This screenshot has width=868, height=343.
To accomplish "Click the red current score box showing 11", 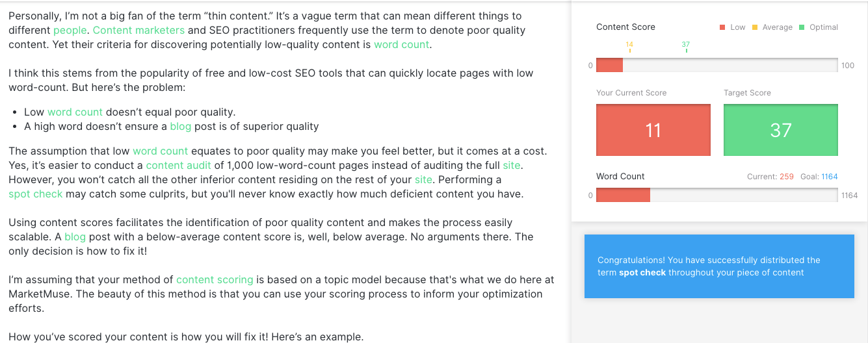I will [653, 130].
